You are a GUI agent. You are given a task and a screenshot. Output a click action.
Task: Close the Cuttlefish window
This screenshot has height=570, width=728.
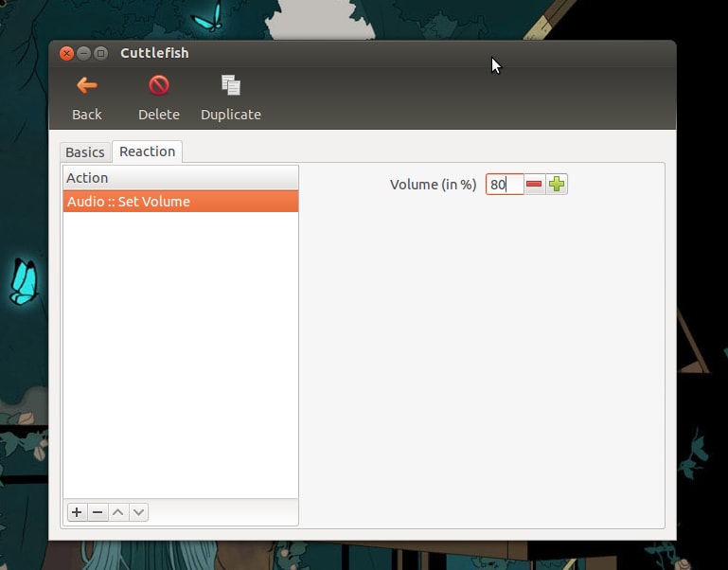(66, 53)
